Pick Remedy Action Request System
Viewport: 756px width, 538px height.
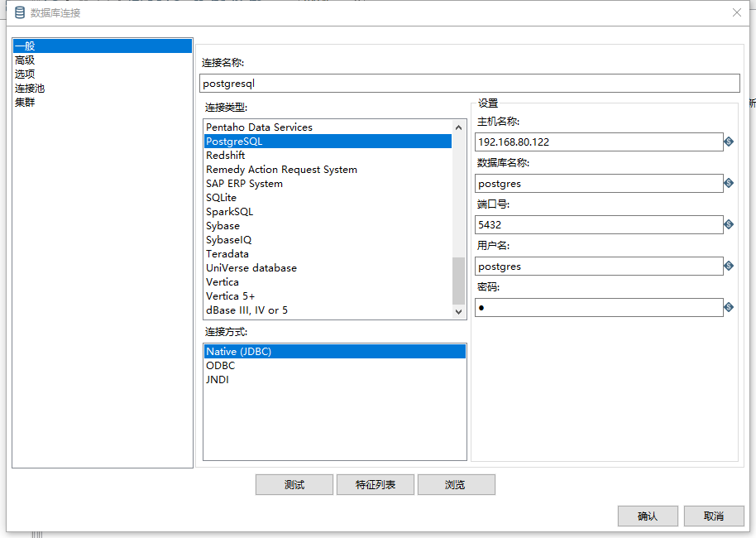328,170
